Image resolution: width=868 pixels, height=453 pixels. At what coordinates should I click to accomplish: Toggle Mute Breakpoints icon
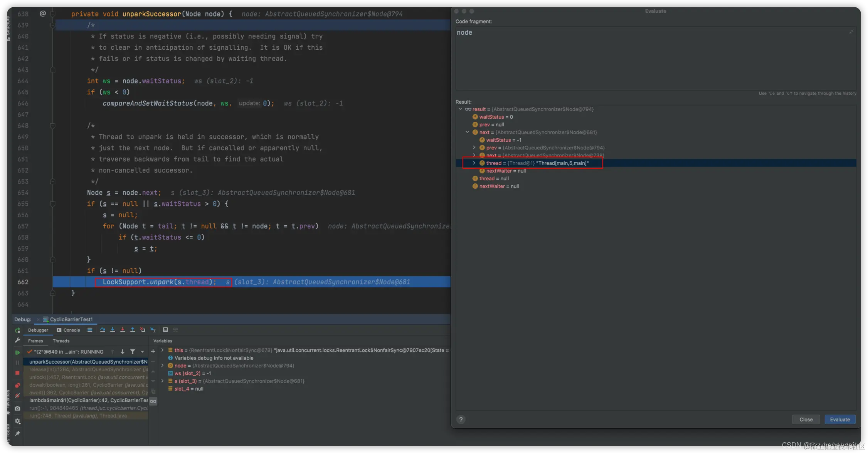[x=17, y=396]
